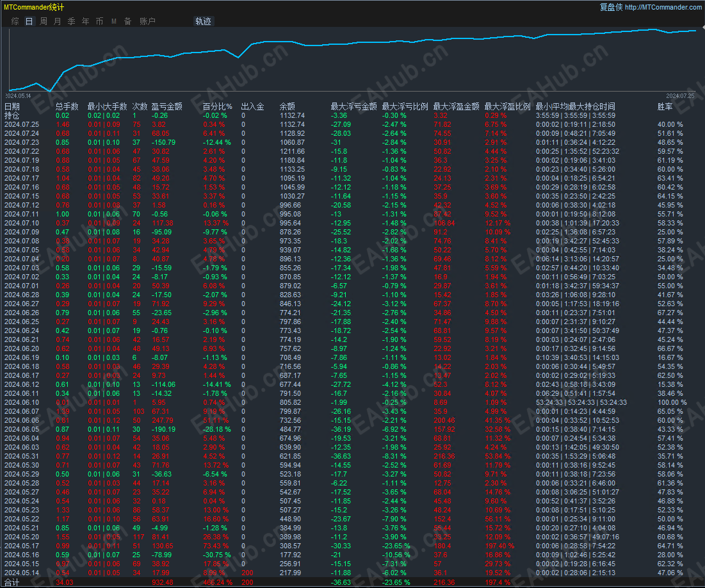705x588 pixels.
Task: Click the -28.18 % percentage cell
Action: (x=216, y=429)
